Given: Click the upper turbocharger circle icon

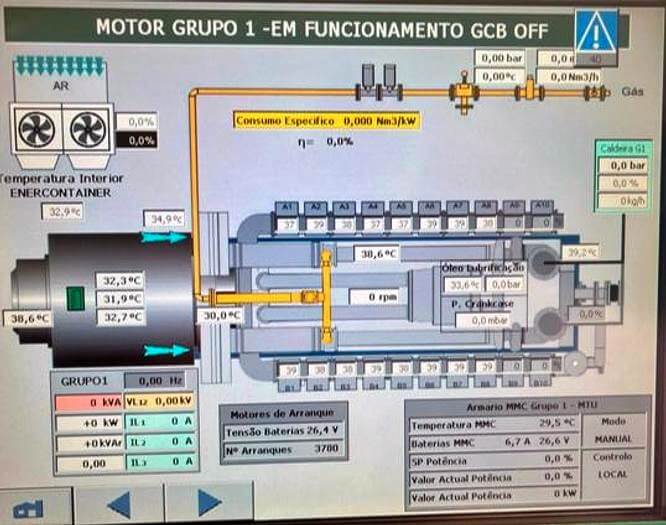Looking at the screenshot, I should coord(545,262).
